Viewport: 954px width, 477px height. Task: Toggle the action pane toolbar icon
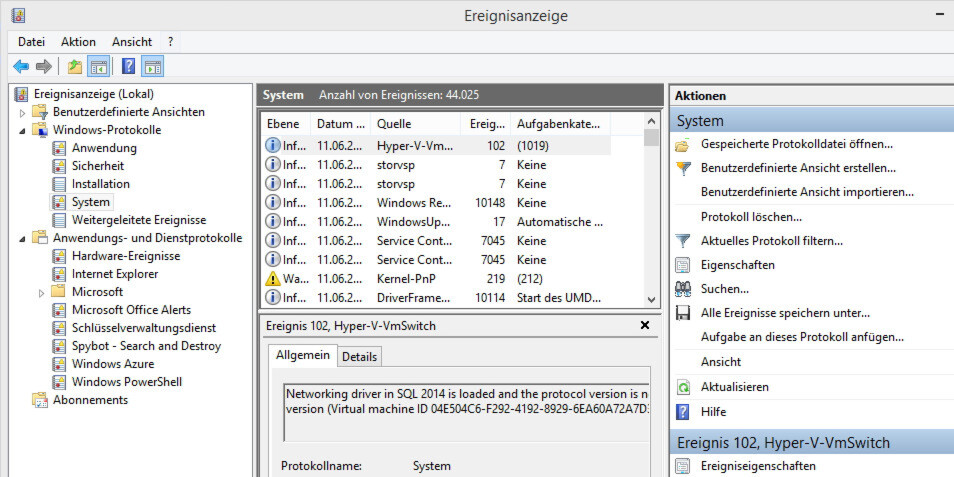[152, 66]
